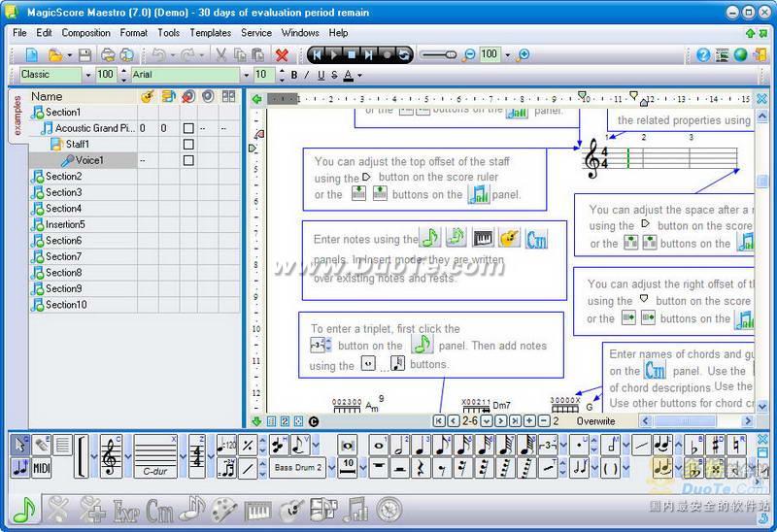This screenshot has height=532, width=777.
Task: Toggle checkbox in Staff1 row
Action: 188,144
